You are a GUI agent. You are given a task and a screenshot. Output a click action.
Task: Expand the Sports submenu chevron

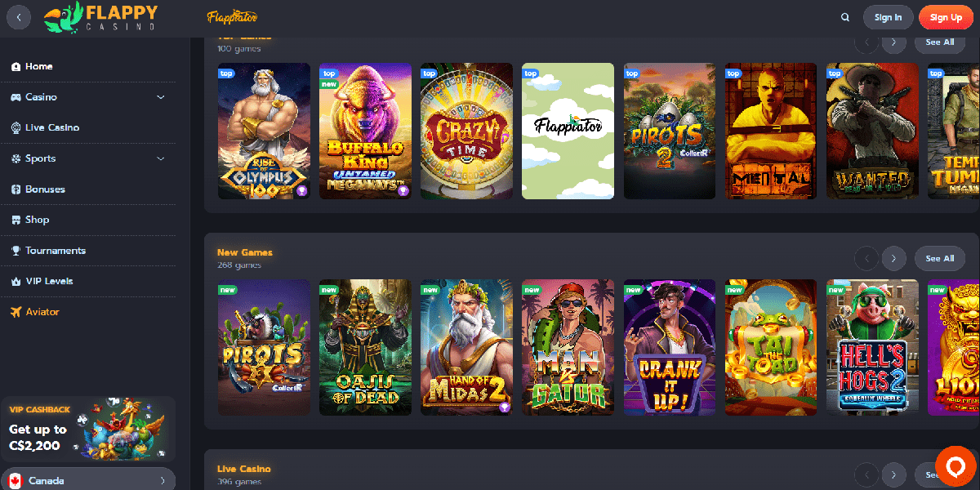[161, 158]
